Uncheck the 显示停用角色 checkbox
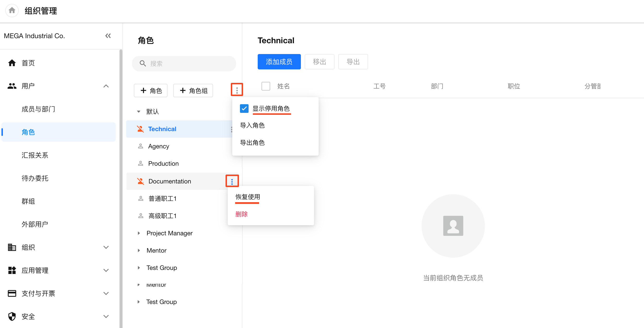The height and width of the screenshot is (328, 644). coord(244,109)
